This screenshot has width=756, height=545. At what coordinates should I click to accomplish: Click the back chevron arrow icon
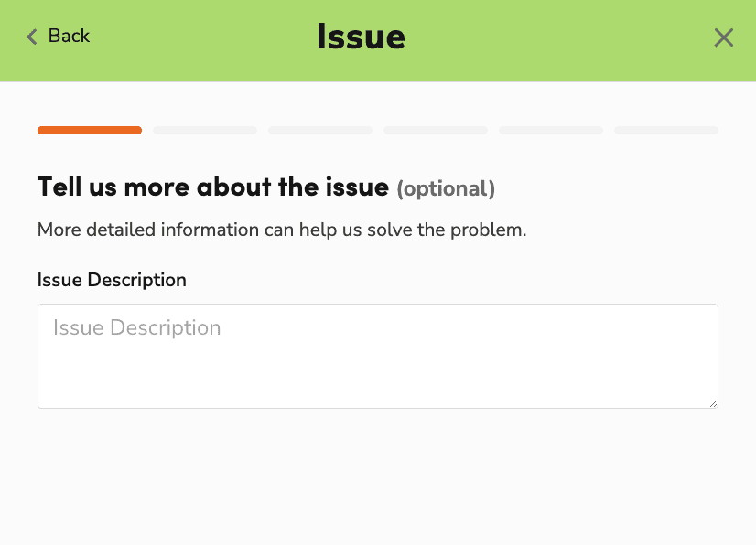[x=32, y=37]
